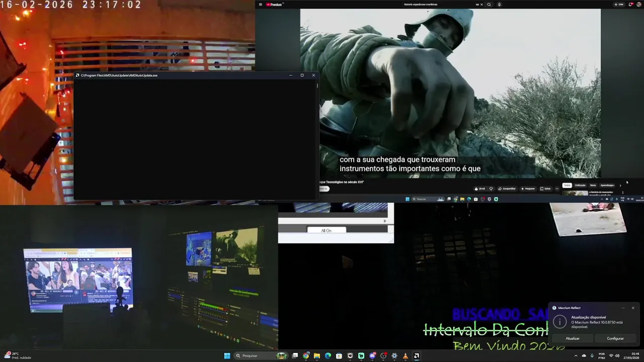
Task: Open the YouTube account avatar menu
Action: 639,5
